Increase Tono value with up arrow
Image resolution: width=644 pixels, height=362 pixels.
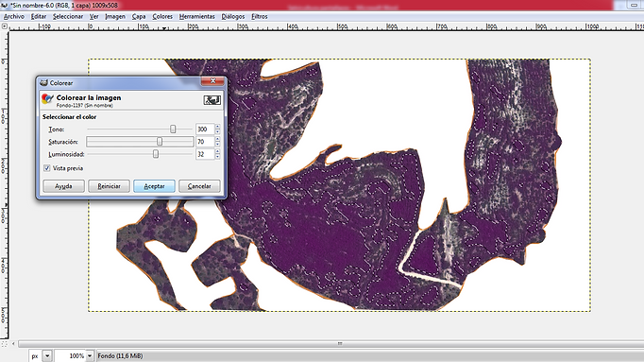(217, 127)
